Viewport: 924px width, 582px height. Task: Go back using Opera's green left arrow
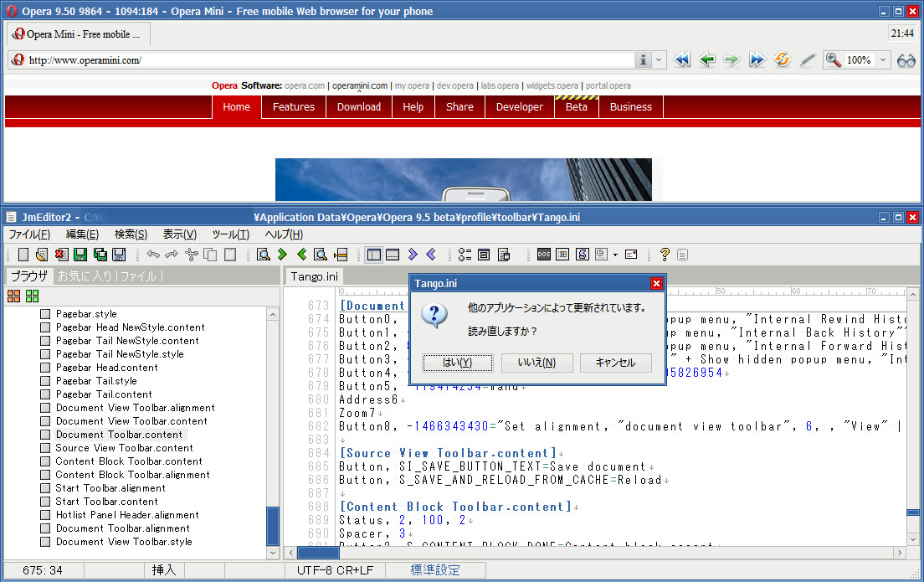(706, 59)
